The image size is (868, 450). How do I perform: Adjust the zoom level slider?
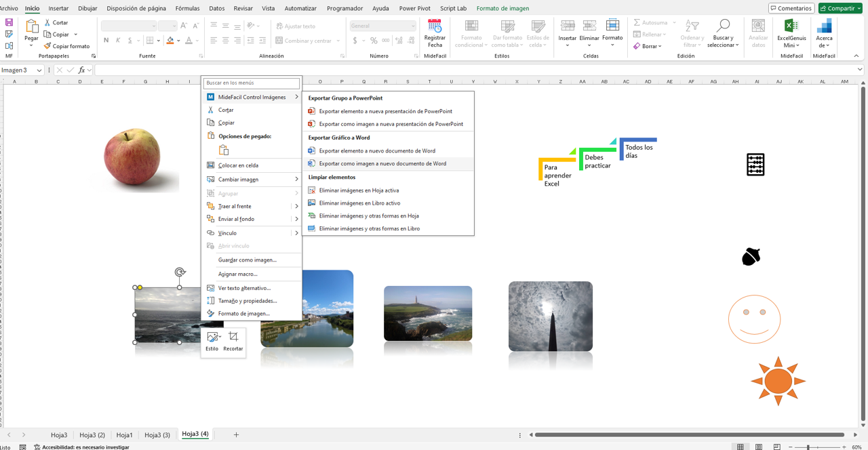click(808, 447)
